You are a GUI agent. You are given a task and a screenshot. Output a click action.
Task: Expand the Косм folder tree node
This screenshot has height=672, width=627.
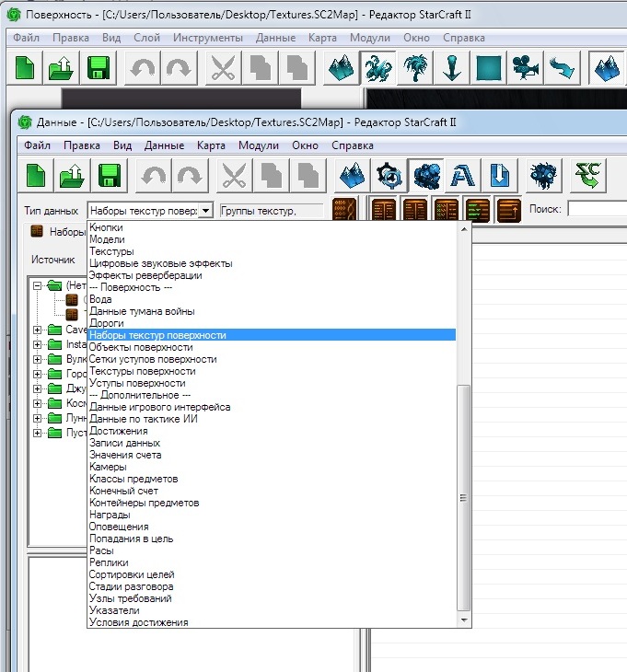click(x=38, y=404)
